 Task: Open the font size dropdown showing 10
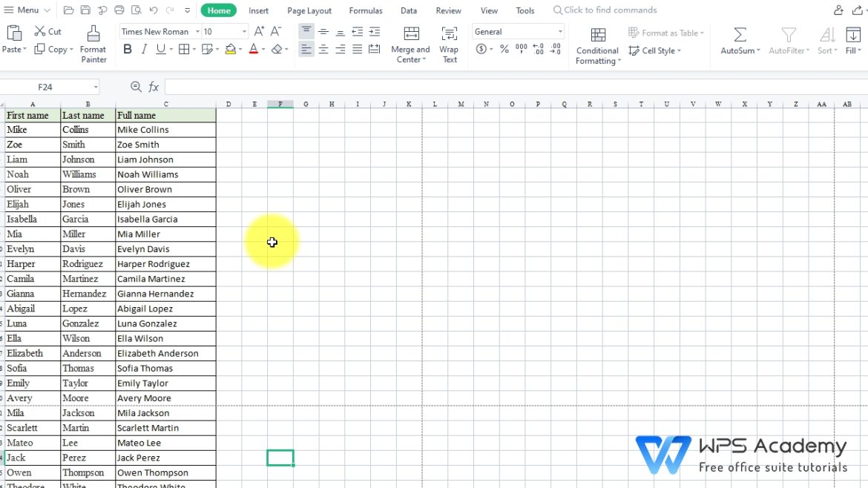pos(244,32)
